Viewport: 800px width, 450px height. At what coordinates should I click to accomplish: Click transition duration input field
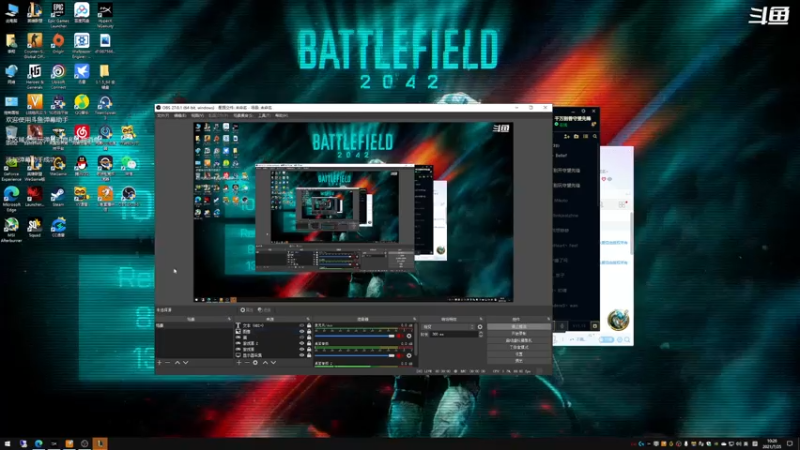[455, 334]
